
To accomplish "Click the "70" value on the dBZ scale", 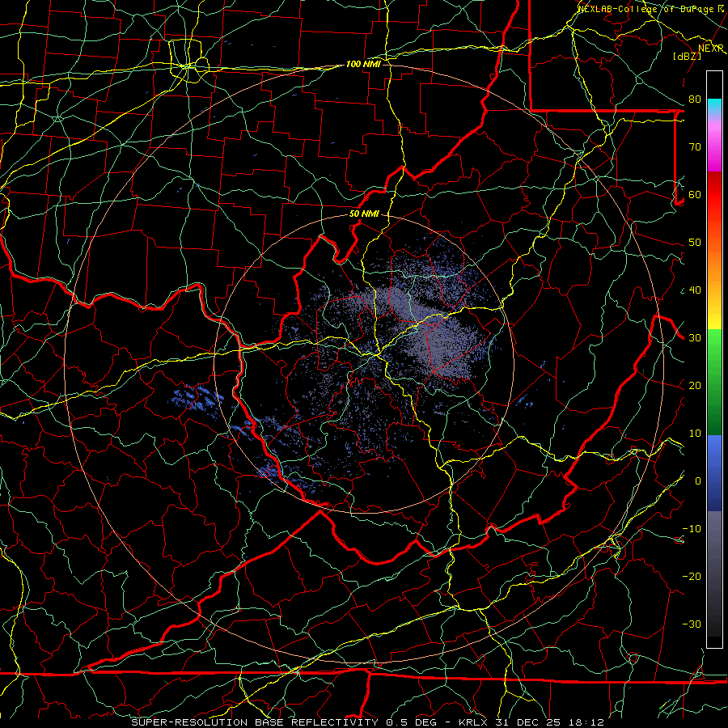I will pos(695,147).
